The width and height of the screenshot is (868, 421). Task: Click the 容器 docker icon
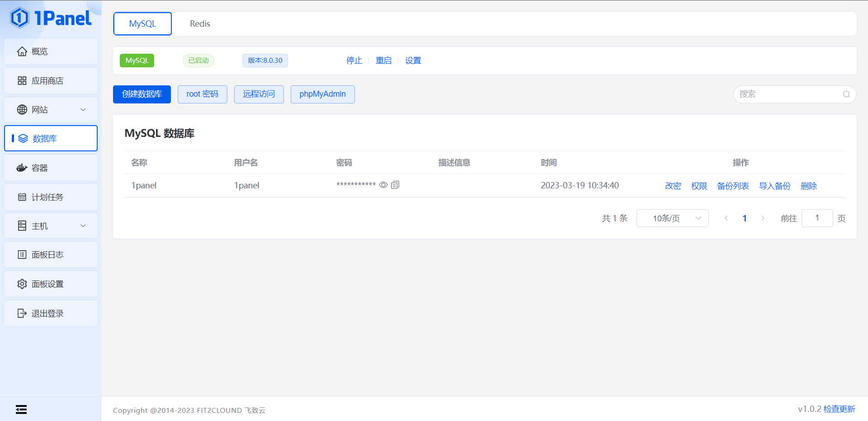pos(22,168)
